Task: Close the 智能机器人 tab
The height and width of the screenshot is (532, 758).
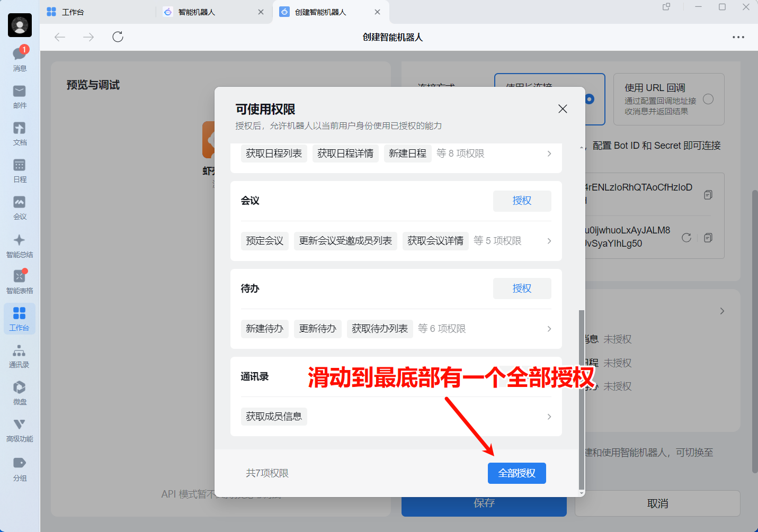Action: pos(261,12)
